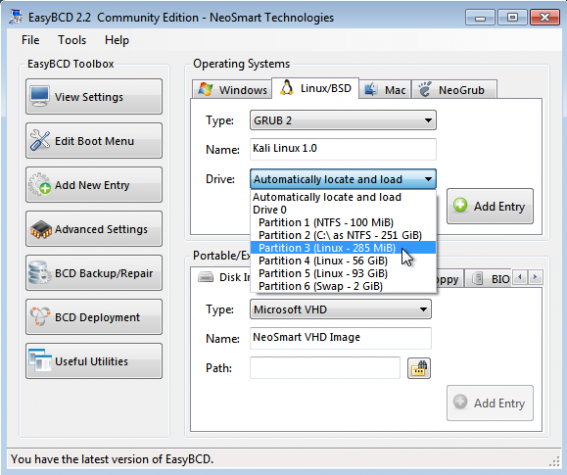Screen dimensions: 567x475
Task: Open the Microsoft VHD Type dropdown
Action: coord(340,309)
